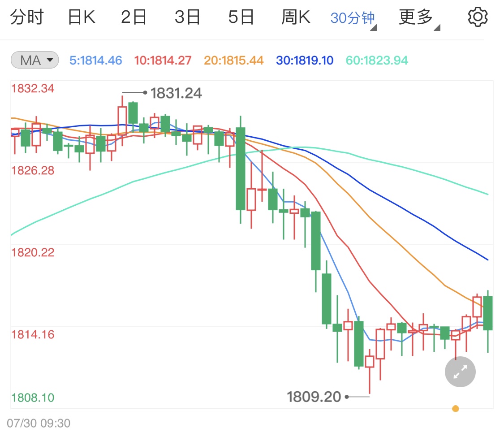Switch to 周K weekly candlestick tab

click(296, 17)
